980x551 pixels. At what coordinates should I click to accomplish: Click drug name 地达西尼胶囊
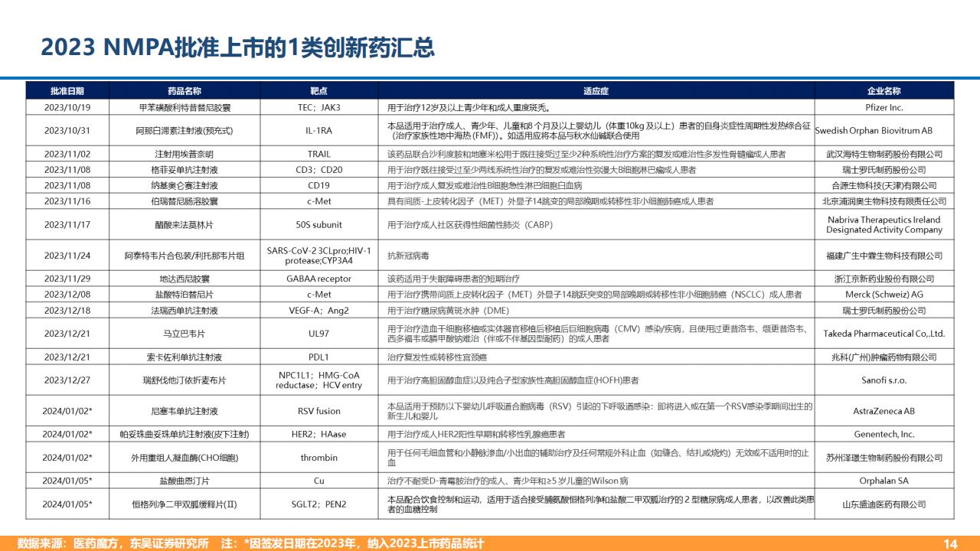[185, 279]
